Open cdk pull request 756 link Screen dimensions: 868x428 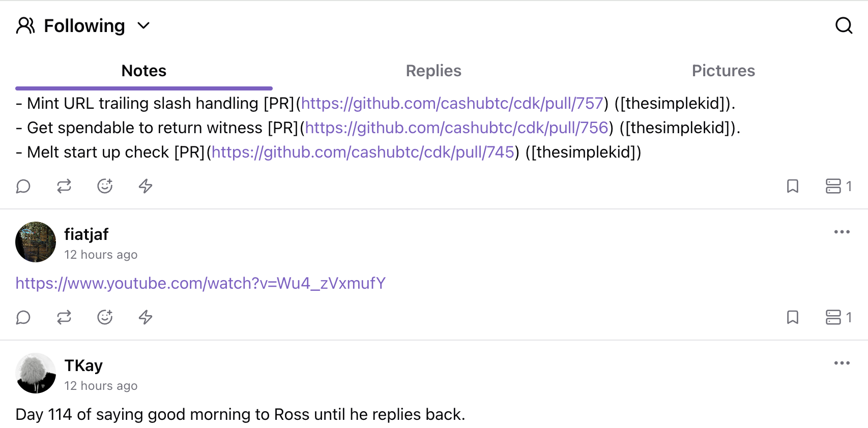tap(456, 128)
